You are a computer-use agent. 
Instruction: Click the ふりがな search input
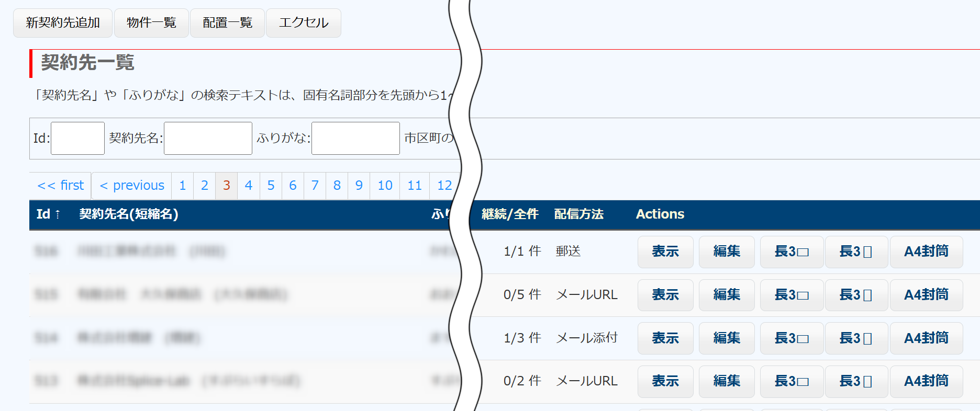point(355,138)
